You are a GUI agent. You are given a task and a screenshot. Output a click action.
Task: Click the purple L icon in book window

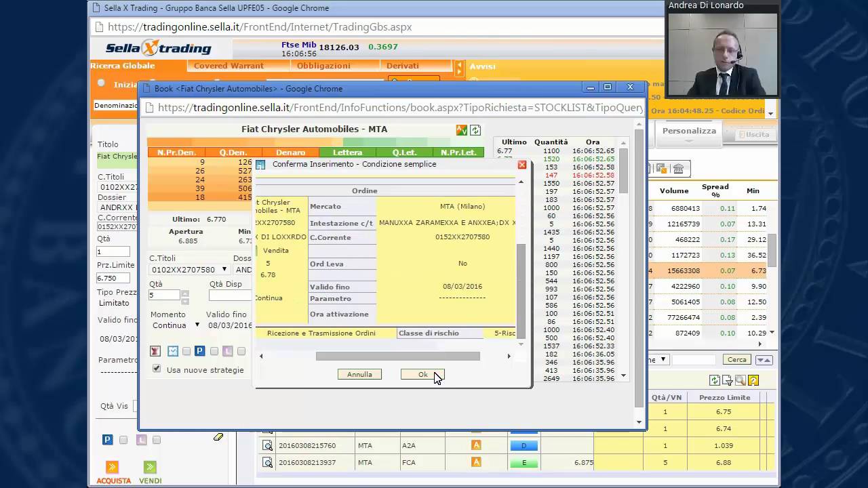tap(227, 351)
